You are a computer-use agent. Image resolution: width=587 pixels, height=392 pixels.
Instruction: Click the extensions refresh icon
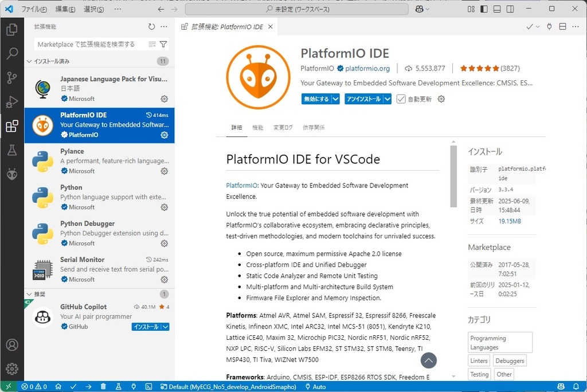[151, 26]
